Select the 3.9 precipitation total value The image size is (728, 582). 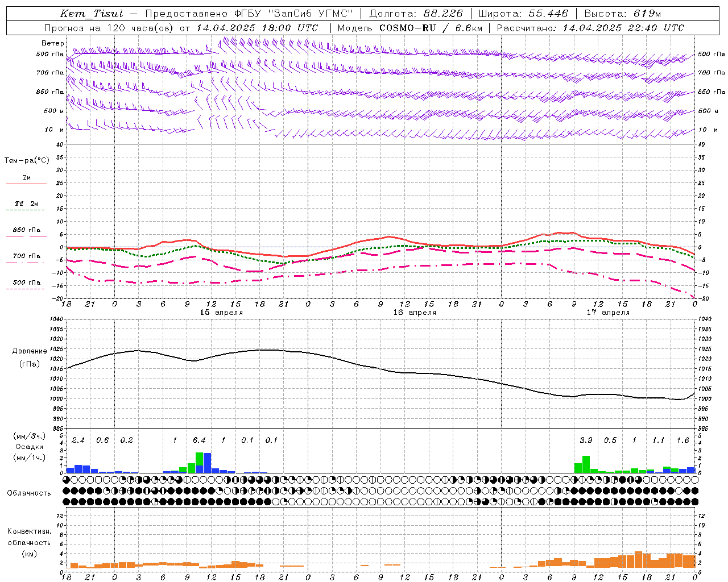click(x=586, y=440)
